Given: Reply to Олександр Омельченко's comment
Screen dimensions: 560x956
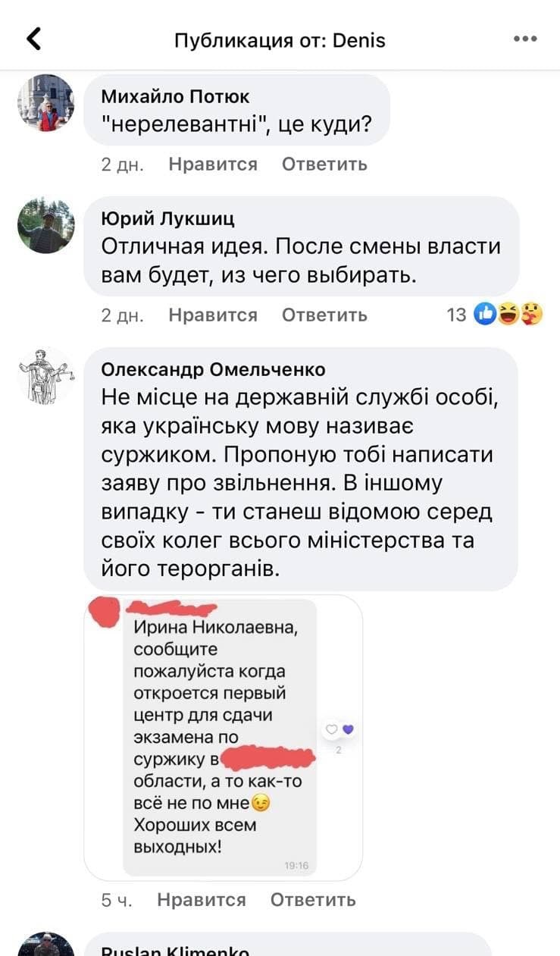Looking at the screenshot, I should [x=313, y=900].
